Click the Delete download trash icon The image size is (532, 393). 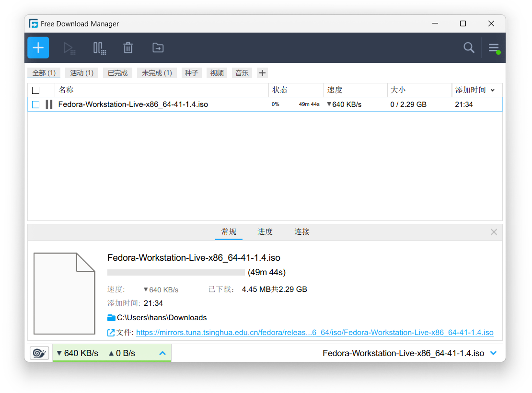128,47
